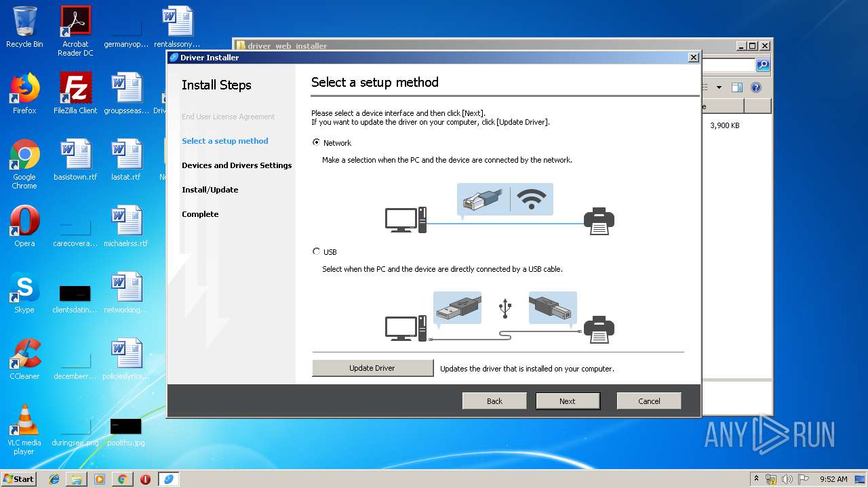Click the 3,900 KB file size entry

pyautogui.click(x=725, y=125)
